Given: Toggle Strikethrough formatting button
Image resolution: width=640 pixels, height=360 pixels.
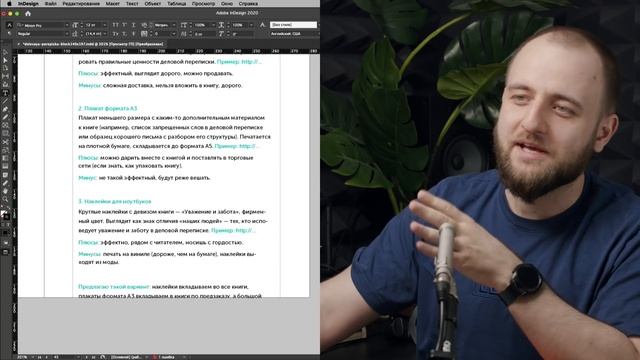Looking at the screenshot, I should pyautogui.click(x=133, y=34).
